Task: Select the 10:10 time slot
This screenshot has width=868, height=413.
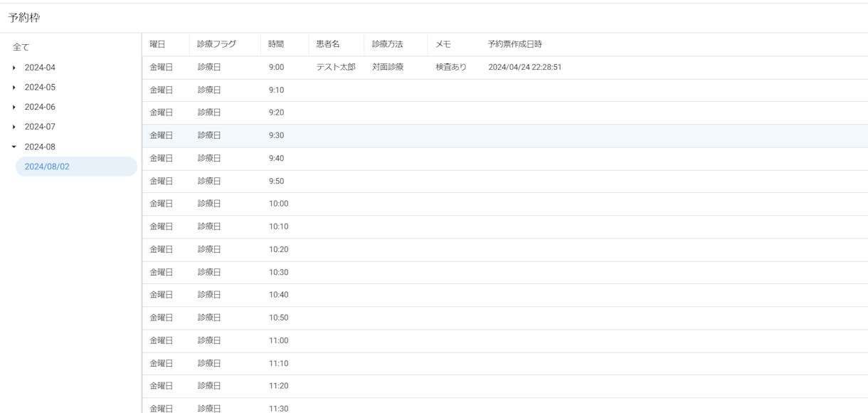Action: [278, 226]
